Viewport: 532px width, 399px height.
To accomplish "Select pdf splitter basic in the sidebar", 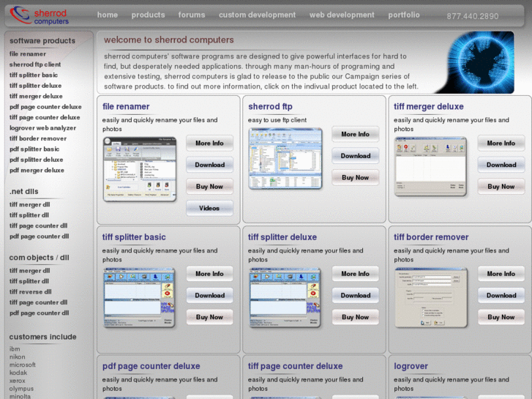I will click(x=34, y=149).
